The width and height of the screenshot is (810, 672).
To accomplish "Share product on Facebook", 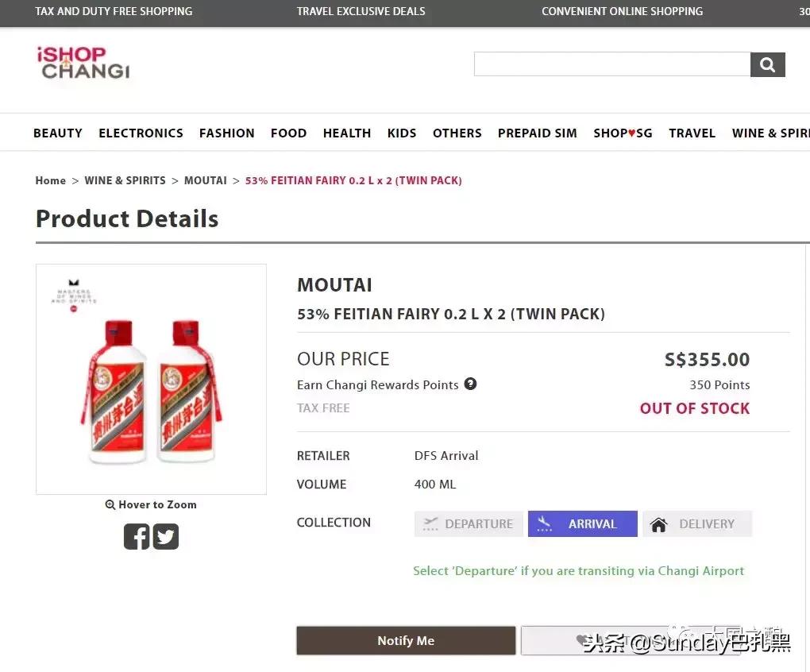I will [137, 537].
